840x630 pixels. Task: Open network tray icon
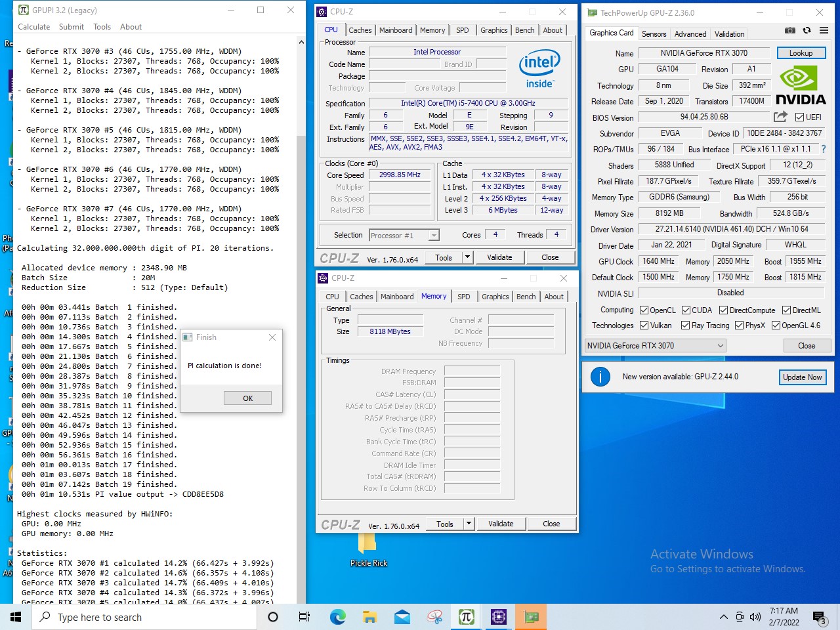[740, 617]
